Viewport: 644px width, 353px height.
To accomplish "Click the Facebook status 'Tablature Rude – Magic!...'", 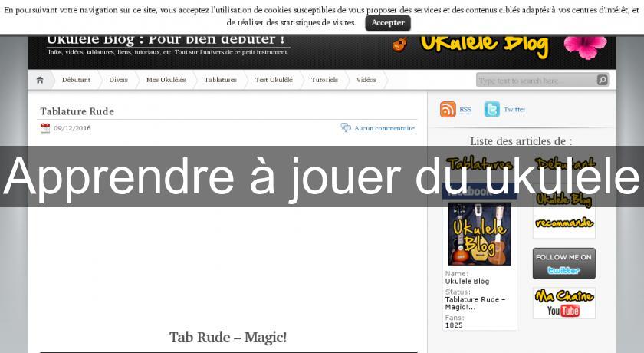I will [x=475, y=303].
